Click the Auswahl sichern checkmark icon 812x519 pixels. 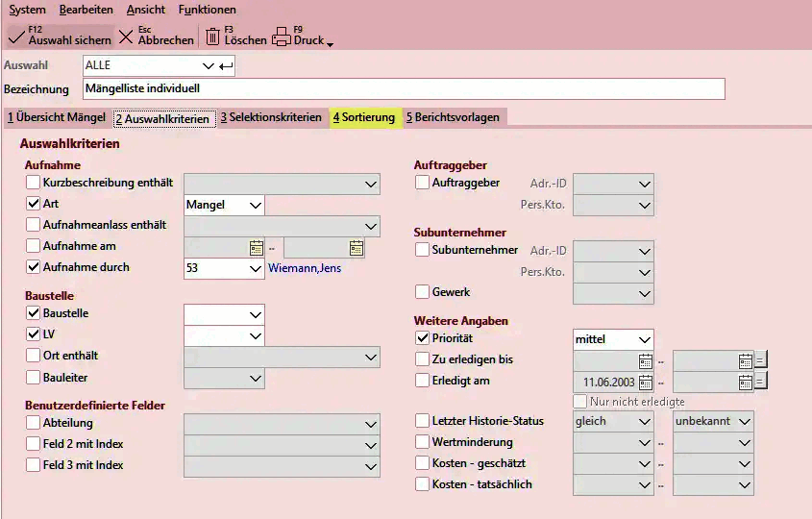(x=16, y=37)
